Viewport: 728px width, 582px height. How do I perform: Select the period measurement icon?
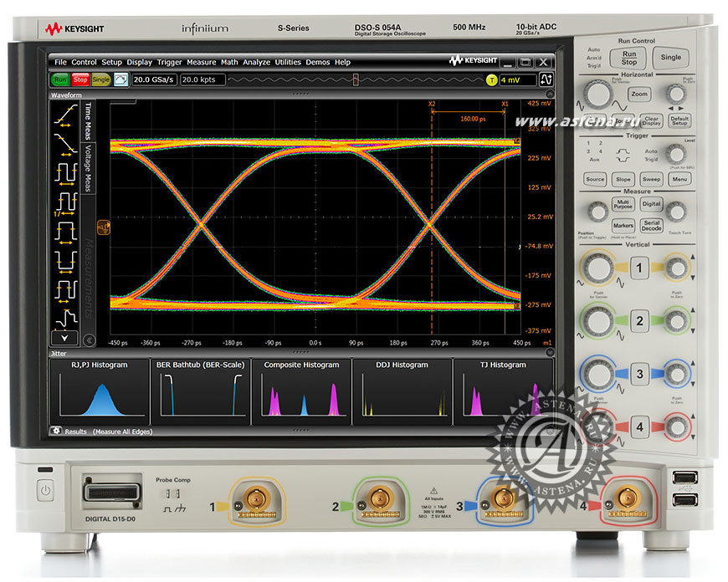(x=65, y=174)
